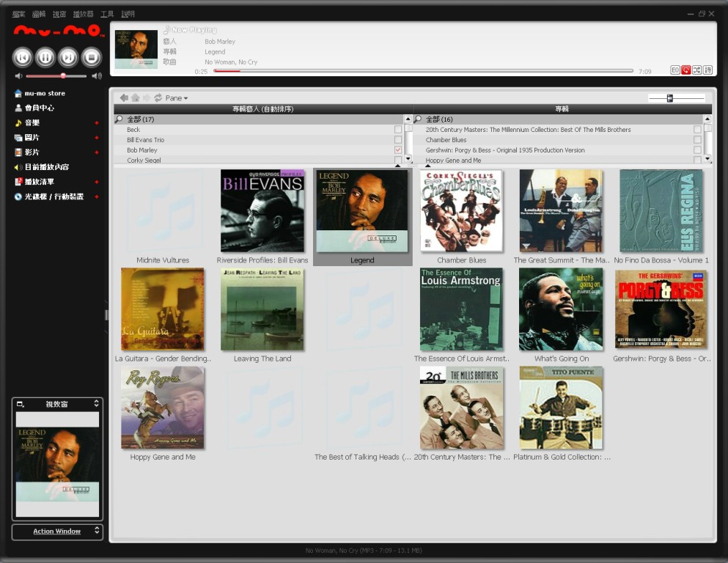
Task: Click the search icon beside 全部 (16)
Action: [418, 119]
